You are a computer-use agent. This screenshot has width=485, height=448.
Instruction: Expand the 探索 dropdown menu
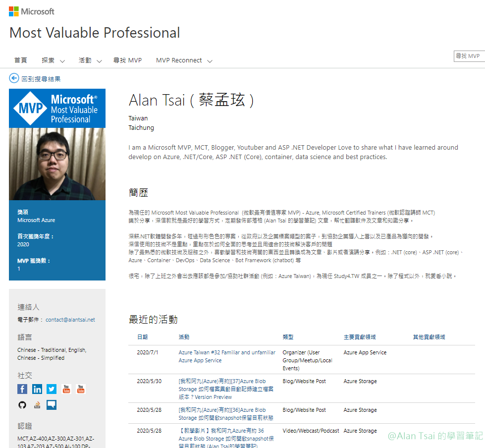coord(53,60)
